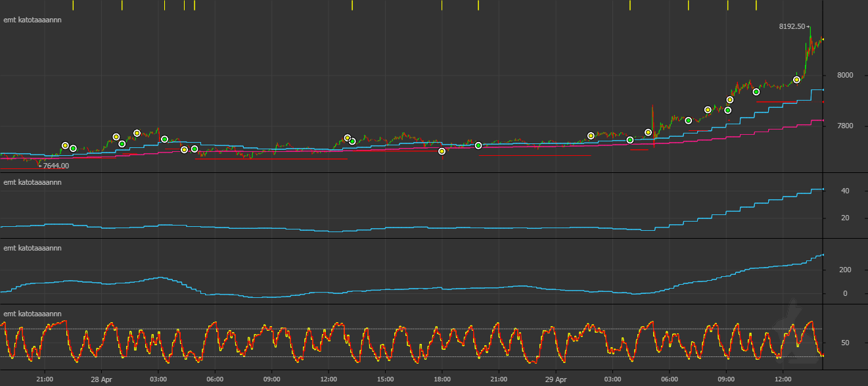Click the 50 level on oscillator scale
The width and height of the screenshot is (868, 386).
[x=845, y=343]
